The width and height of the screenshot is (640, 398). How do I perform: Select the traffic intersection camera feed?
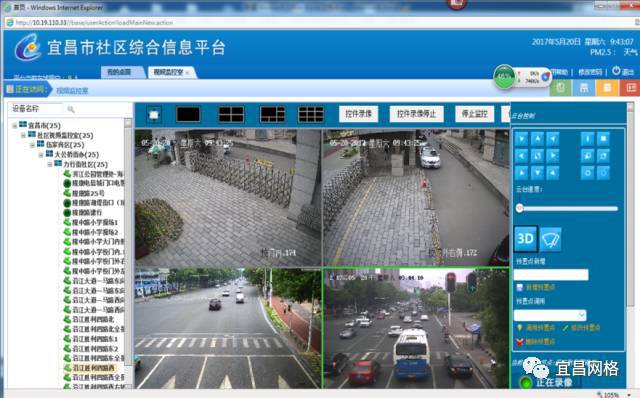coord(416,328)
